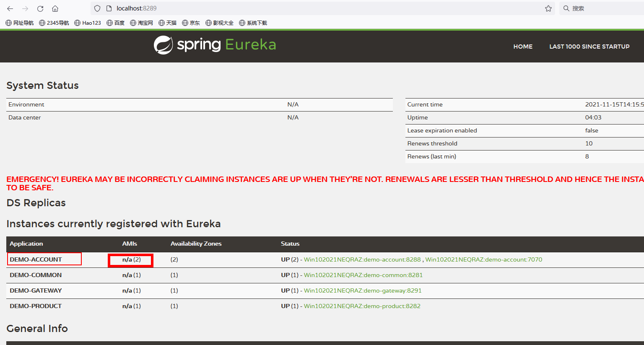Select the DEMO-COMMON application cell
The image size is (644, 345).
click(x=36, y=275)
